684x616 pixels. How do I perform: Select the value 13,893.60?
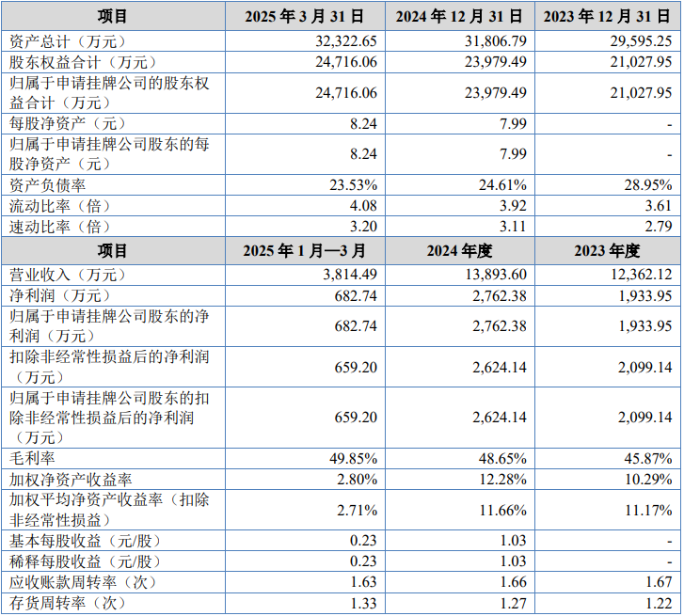point(496,275)
